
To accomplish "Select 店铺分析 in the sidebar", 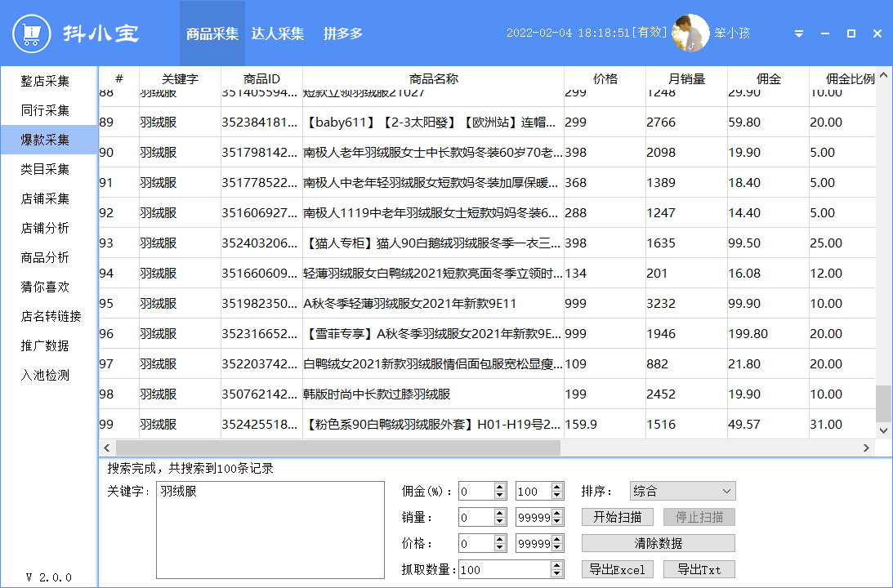I will (45, 228).
